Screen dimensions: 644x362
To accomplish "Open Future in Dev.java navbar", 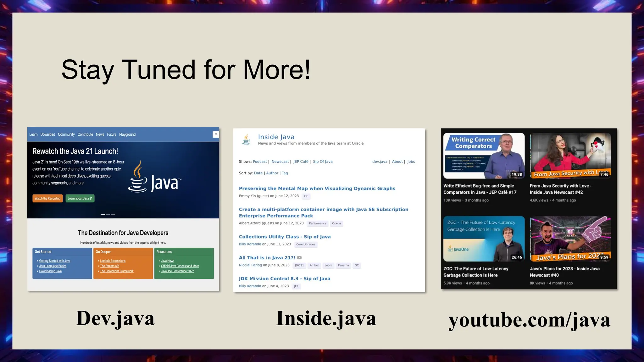I will click(112, 134).
